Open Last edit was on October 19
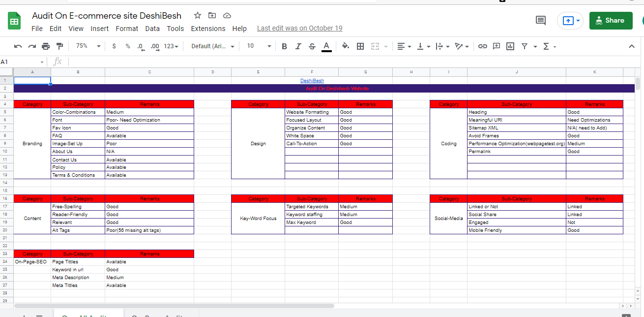Screen dimensions: 644x317 (x=300, y=29)
